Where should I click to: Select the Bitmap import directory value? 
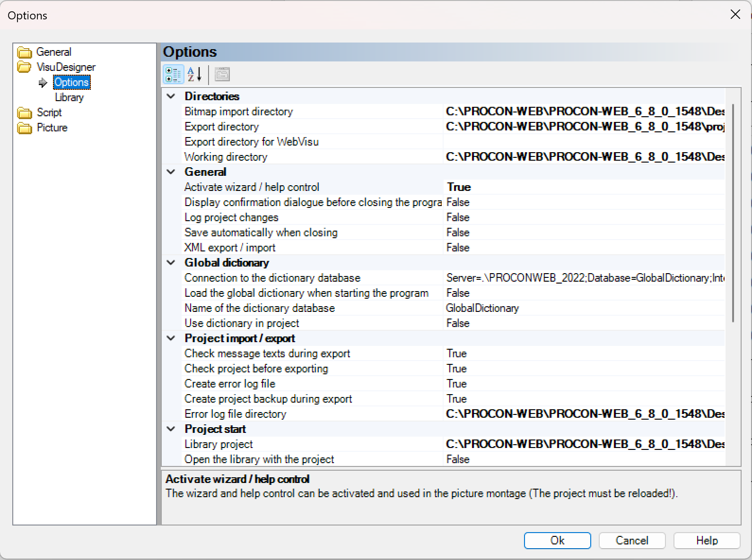(584, 112)
